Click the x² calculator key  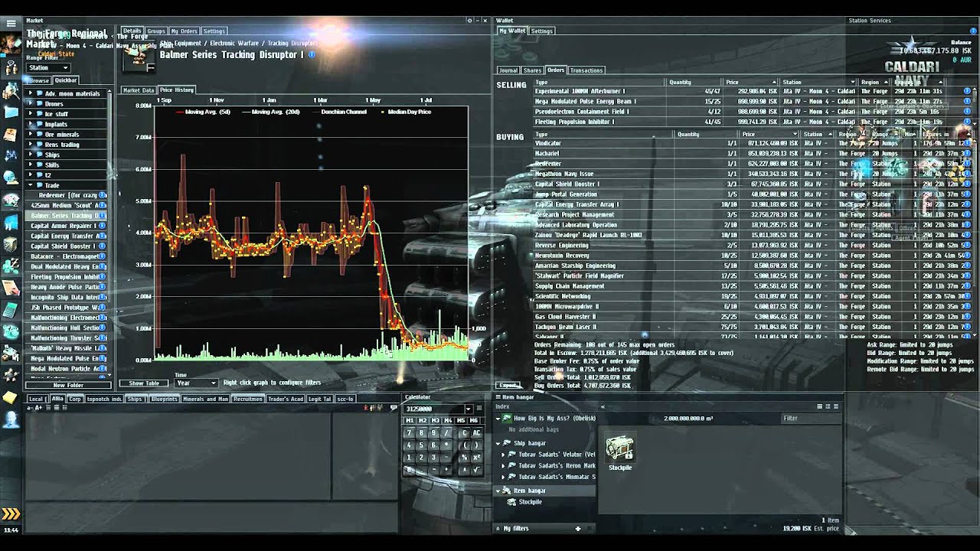[475, 457]
